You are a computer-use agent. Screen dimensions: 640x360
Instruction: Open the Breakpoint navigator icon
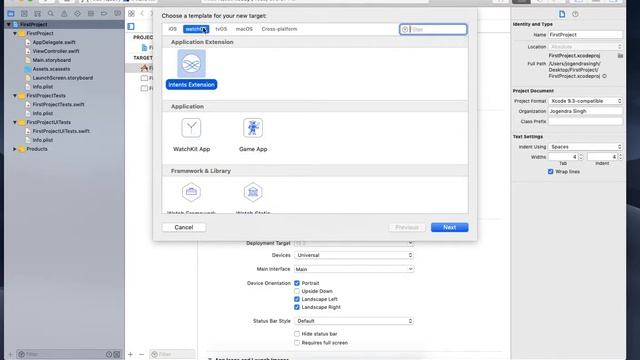104,13
